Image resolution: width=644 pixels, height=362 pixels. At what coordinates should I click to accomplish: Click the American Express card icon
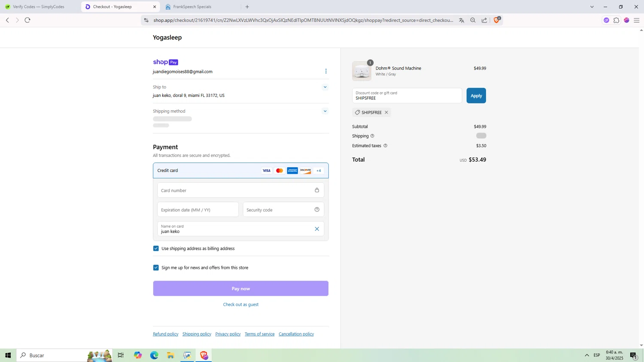[292, 171]
